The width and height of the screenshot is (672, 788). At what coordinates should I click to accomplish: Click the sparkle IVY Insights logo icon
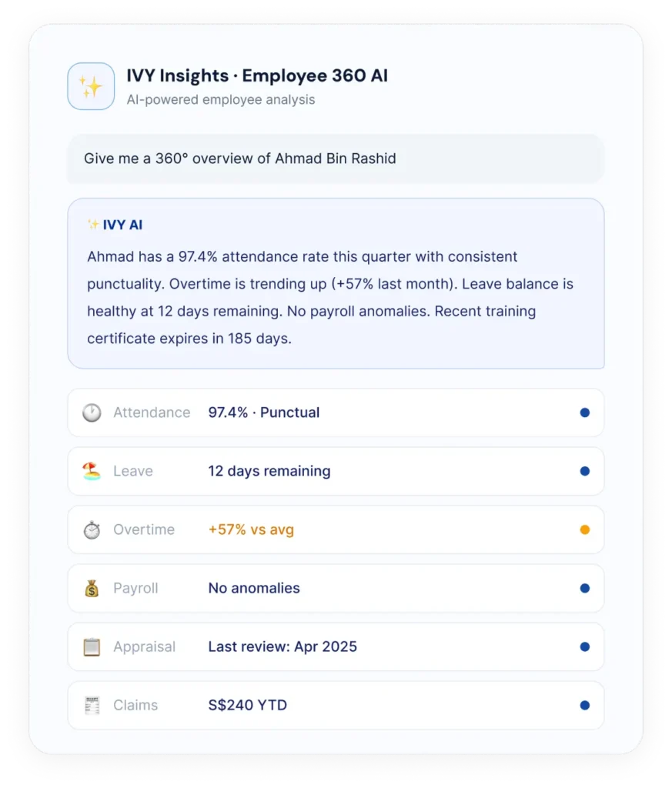click(x=91, y=86)
